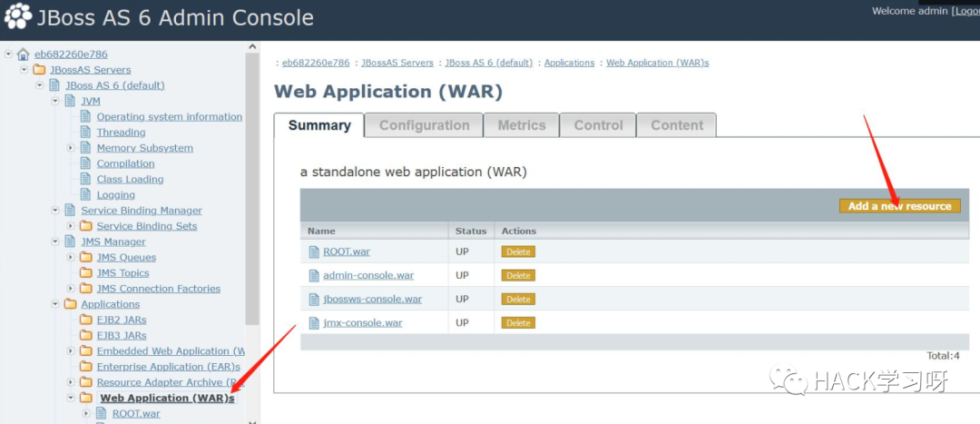
Task: Select Enterprise Application (EAR)s in the tree
Action: coord(169,367)
